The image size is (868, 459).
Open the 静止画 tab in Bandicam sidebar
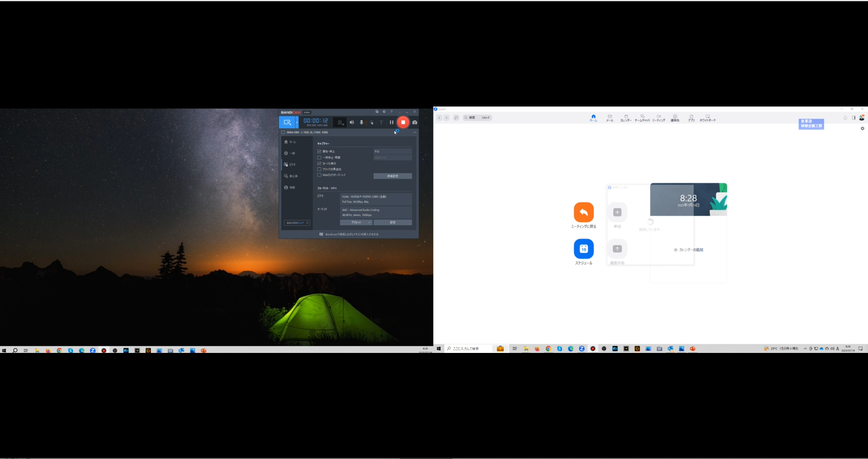291,176
